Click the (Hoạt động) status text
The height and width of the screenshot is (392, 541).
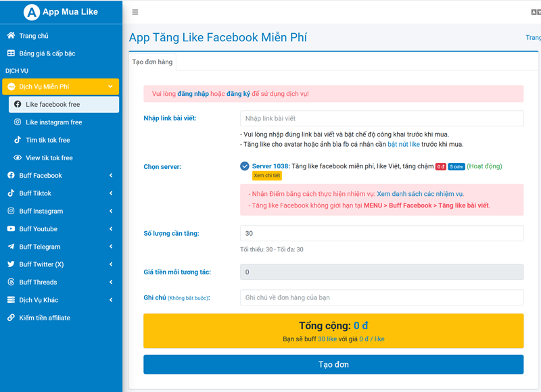coord(484,166)
